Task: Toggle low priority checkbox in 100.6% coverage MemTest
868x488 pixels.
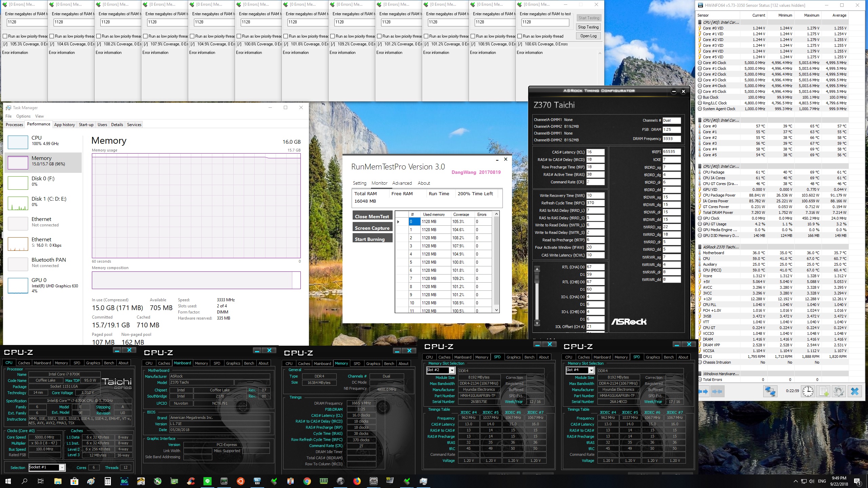Action: 520,36
